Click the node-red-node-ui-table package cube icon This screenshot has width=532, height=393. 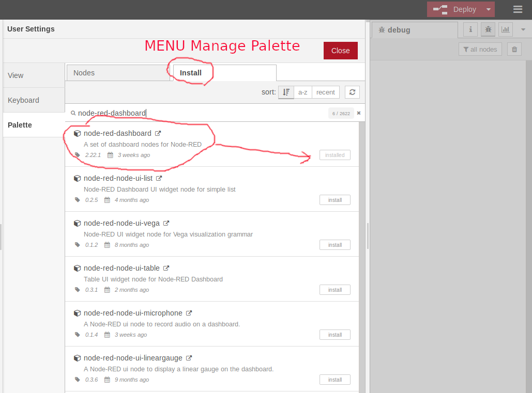(x=78, y=269)
